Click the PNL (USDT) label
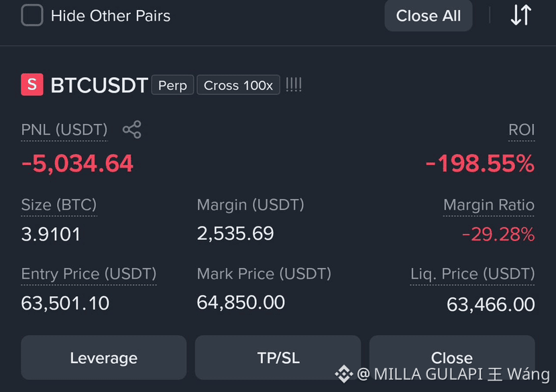The image size is (556, 392). coord(64,130)
